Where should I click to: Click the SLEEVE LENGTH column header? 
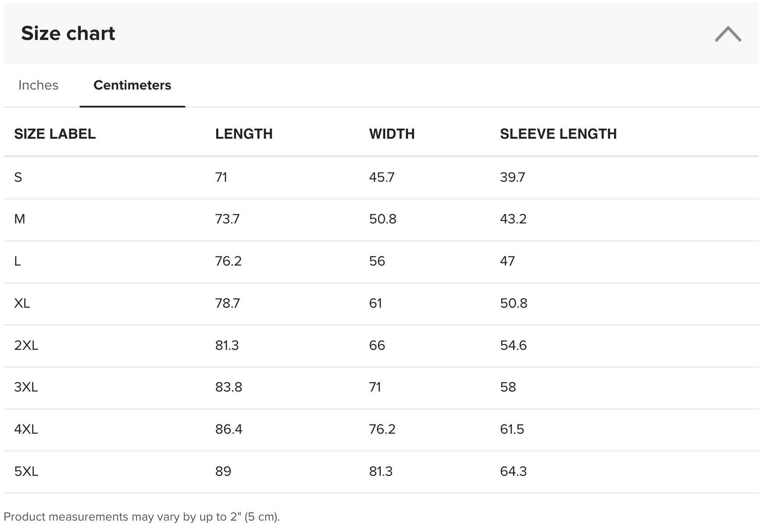558,134
